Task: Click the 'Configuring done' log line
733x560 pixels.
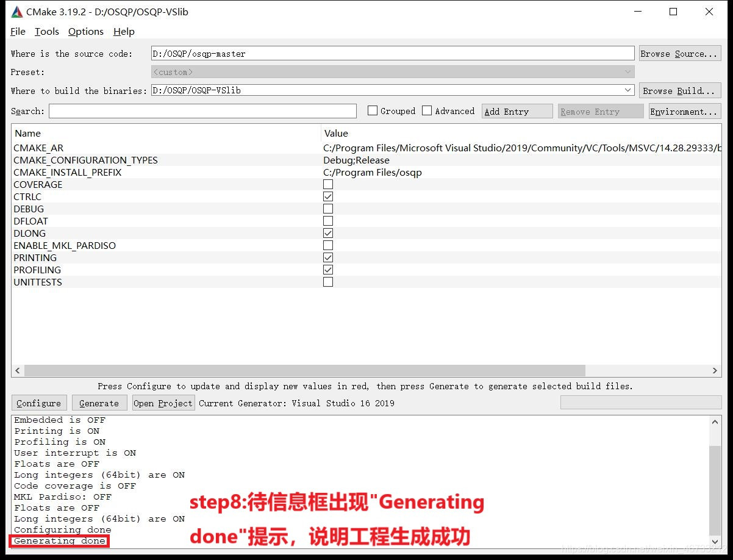Action: [x=63, y=529]
